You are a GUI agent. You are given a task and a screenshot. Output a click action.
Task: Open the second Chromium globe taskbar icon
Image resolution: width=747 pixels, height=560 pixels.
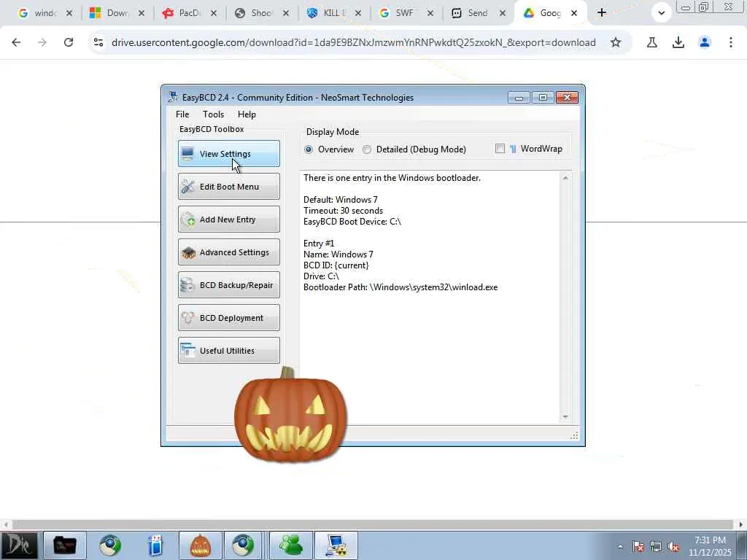243,545
